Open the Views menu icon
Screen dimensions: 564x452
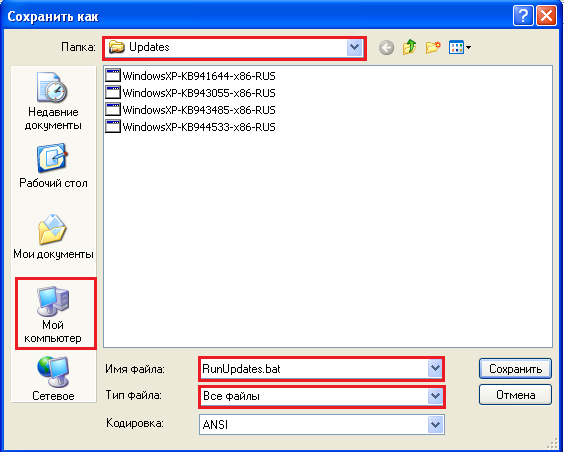pos(460,47)
